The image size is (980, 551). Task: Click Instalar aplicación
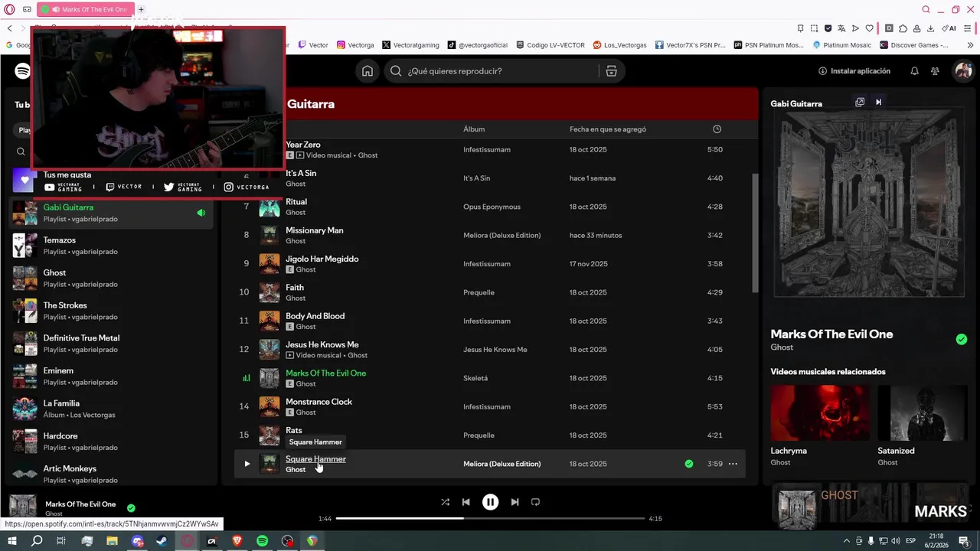[x=854, y=71]
